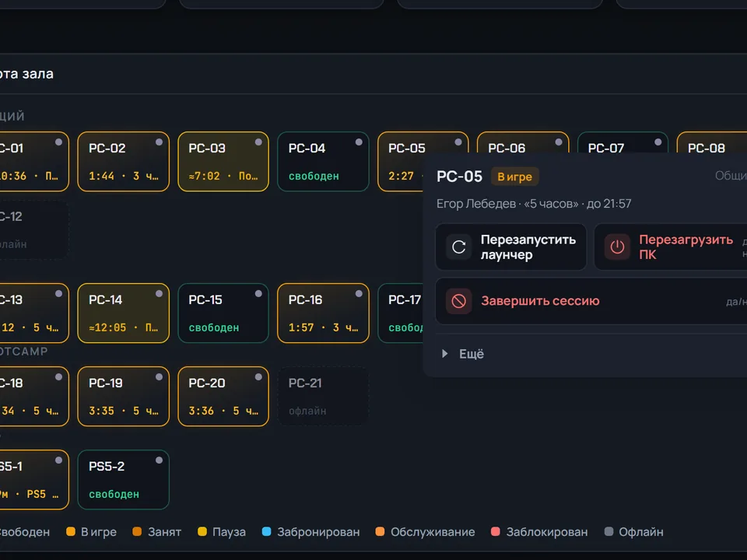Click the restart launcher circular arrow icon
The width and height of the screenshot is (747, 560).
pos(459,247)
